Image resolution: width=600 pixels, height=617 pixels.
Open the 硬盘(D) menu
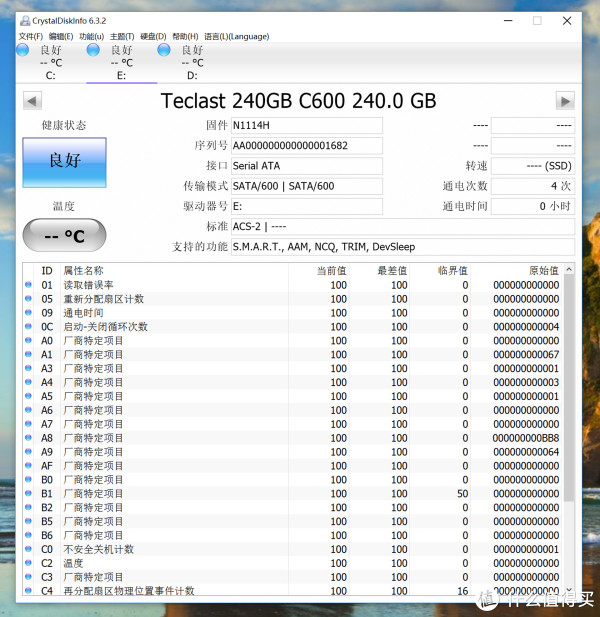pos(153,36)
